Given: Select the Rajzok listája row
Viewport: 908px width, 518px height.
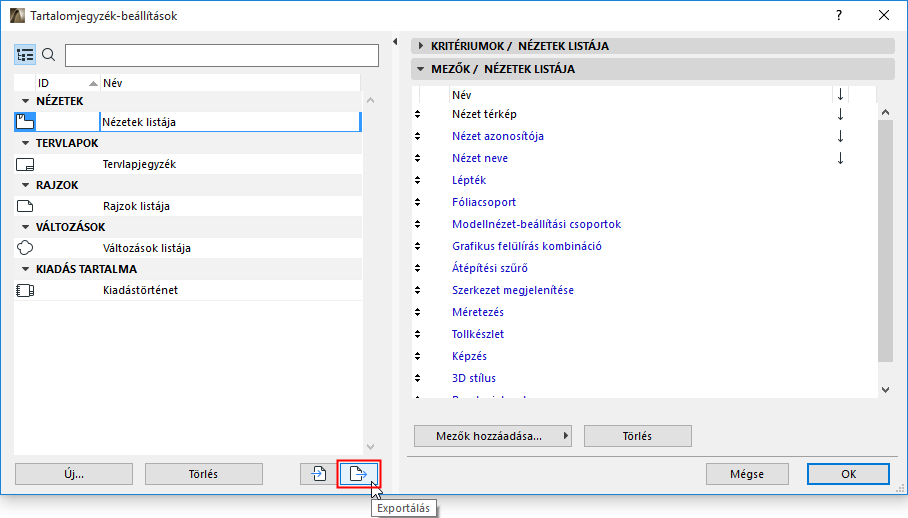Looking at the screenshot, I should 188,206.
